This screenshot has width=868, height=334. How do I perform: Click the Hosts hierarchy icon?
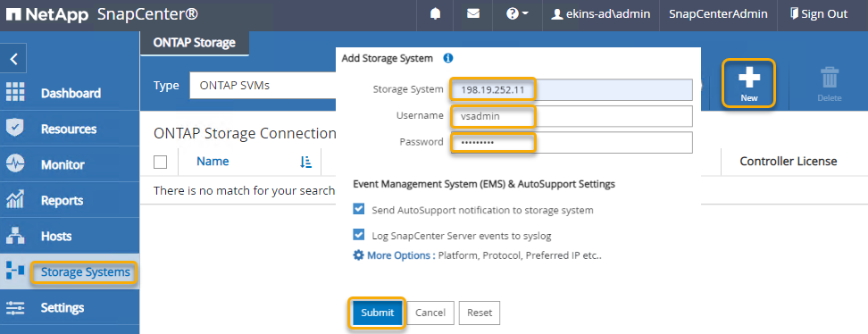tap(14, 236)
